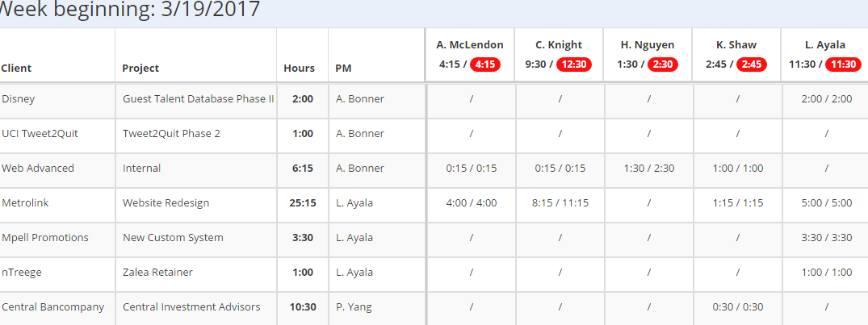
Task: Click the PM column header
Action: [x=343, y=69]
